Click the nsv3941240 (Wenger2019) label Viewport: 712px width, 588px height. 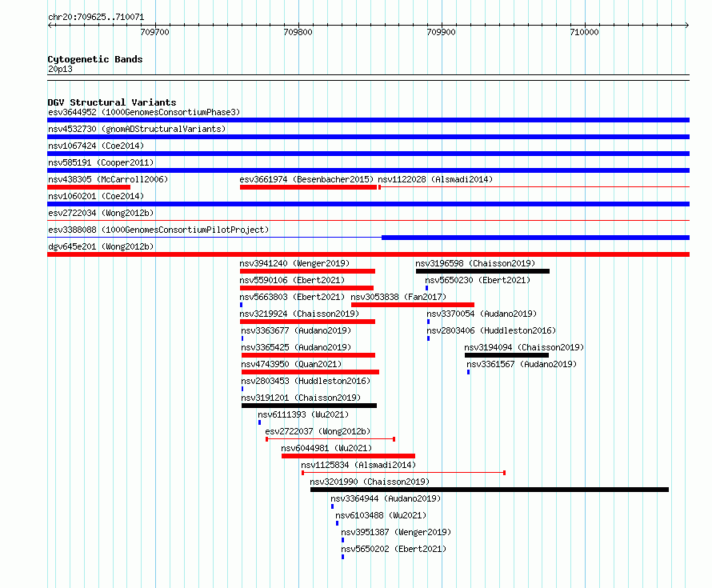click(x=294, y=263)
